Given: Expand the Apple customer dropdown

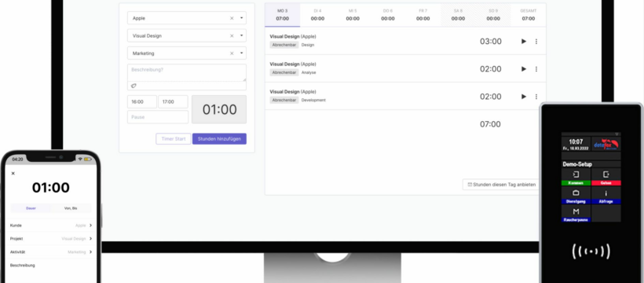Looking at the screenshot, I should (x=242, y=18).
